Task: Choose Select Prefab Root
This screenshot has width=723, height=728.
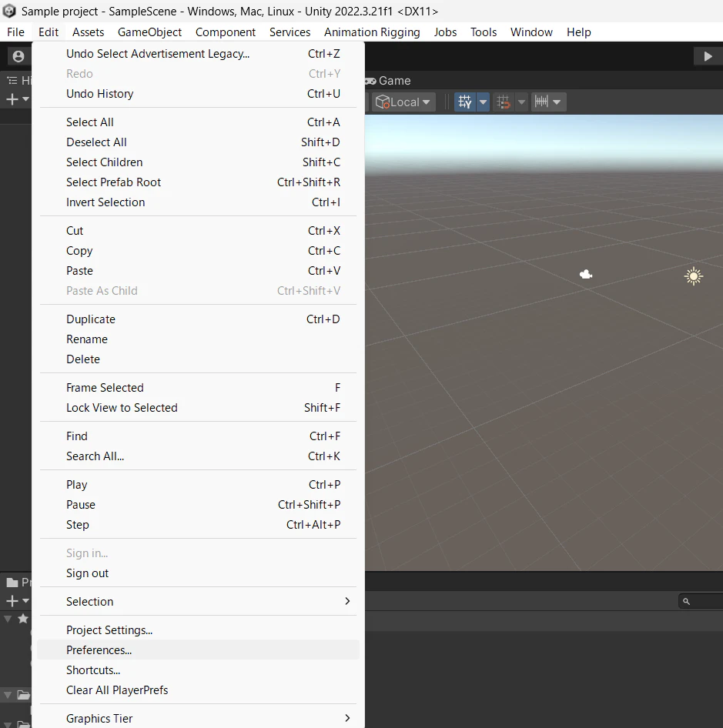Action: [198, 182]
